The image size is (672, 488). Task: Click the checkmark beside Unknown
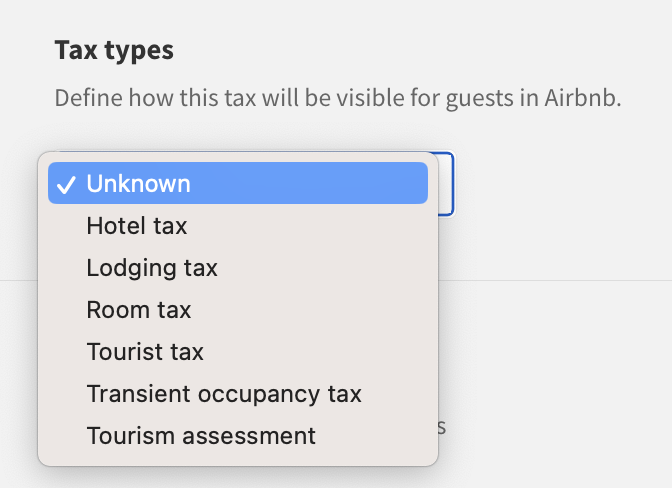[x=67, y=184]
